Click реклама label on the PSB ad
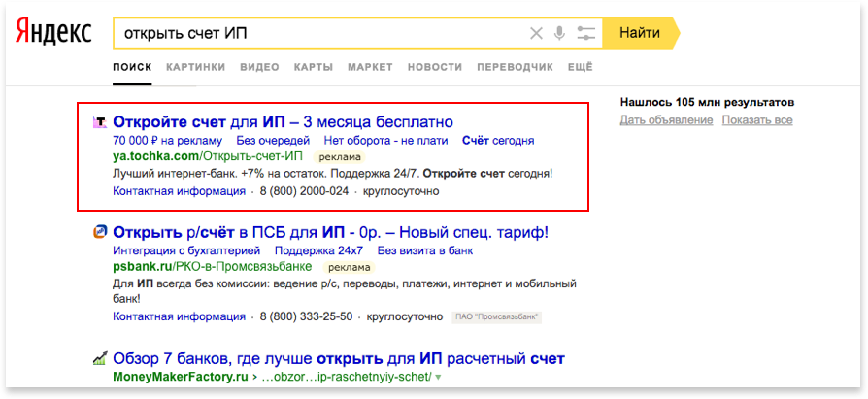Screen dimensions: 868x399 tap(349, 268)
